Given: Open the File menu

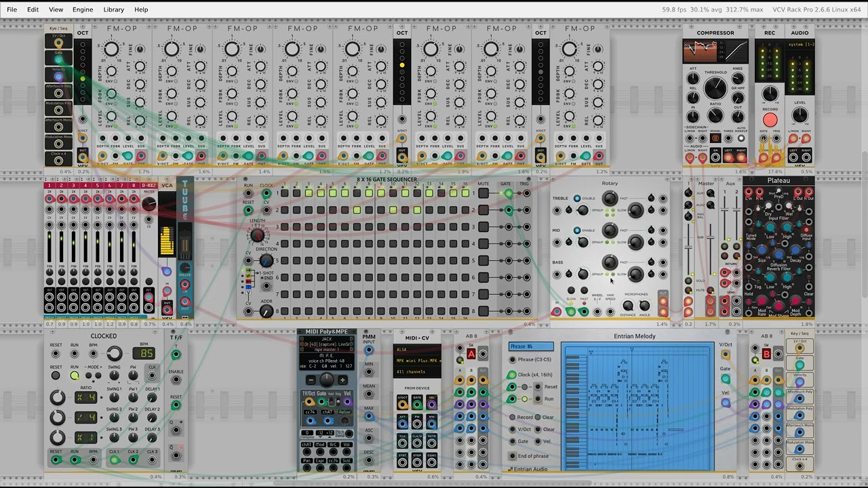Looking at the screenshot, I should coord(12,9).
